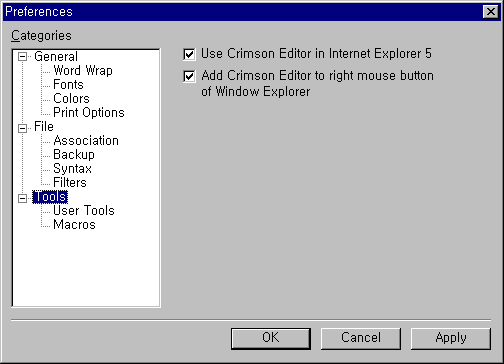The image size is (504, 364).
Task: Apply the preference changes
Action: 451,339
